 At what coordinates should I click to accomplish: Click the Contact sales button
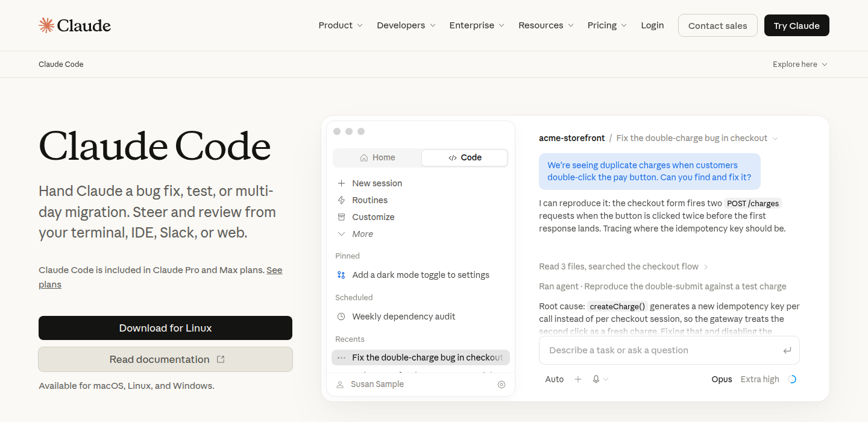[717, 25]
